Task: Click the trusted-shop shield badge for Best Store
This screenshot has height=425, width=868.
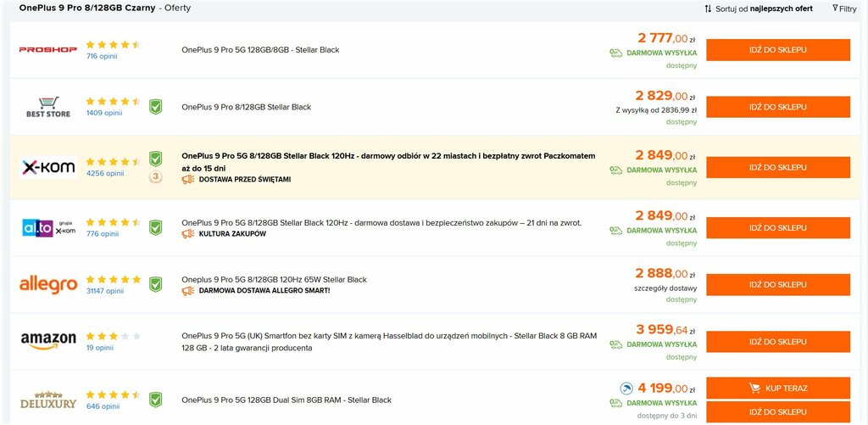Action: tap(156, 106)
